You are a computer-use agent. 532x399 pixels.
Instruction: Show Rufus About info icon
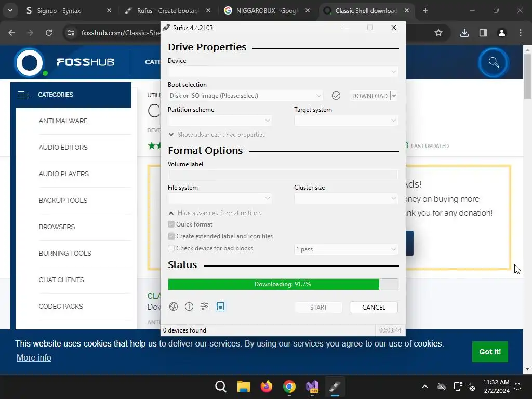[x=189, y=307]
